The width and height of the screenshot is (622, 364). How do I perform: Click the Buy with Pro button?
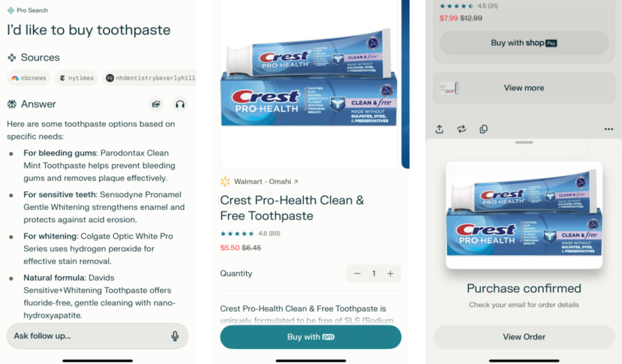click(311, 337)
